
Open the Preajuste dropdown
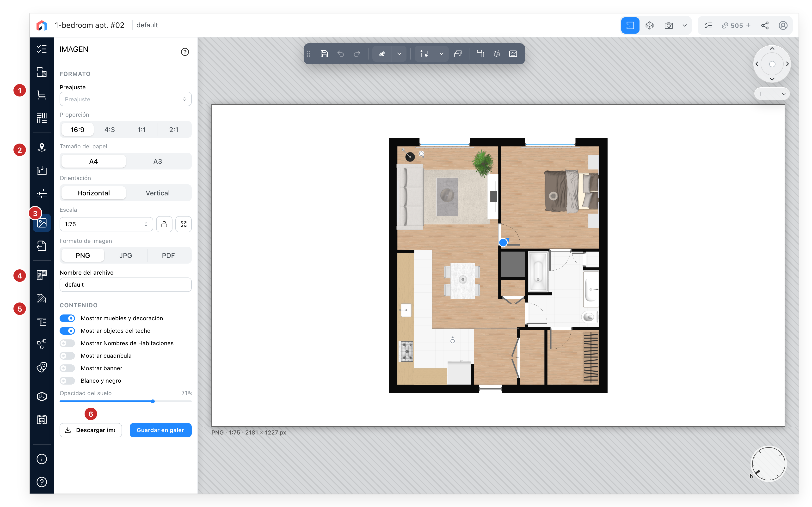click(125, 99)
